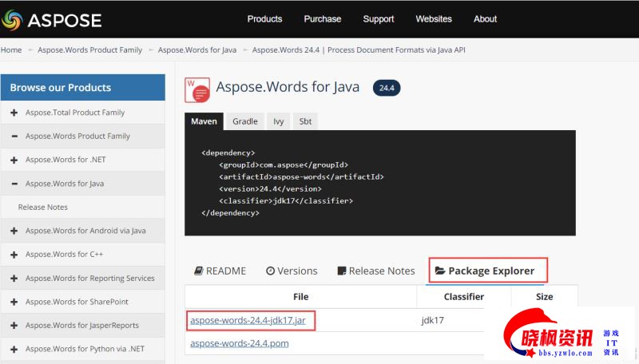Viewport: 639px width, 364px height.
Task: Go to Home breadcrumb link
Action: 11,49
